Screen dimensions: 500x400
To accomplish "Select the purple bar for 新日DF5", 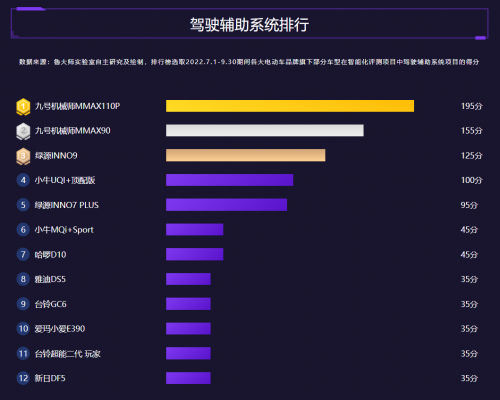I will coord(188,378).
